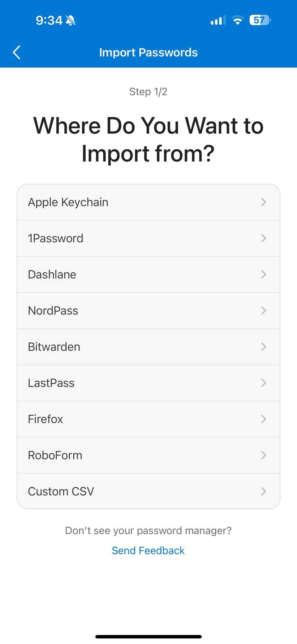
Task: Open Custom CSV import option
Action: 148,491
